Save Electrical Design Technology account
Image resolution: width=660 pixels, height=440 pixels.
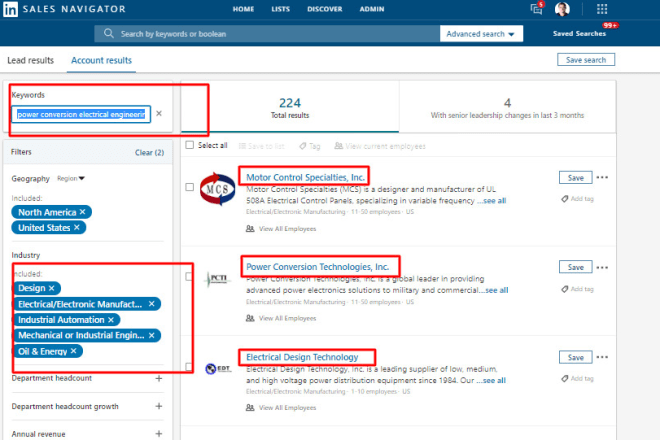(575, 357)
